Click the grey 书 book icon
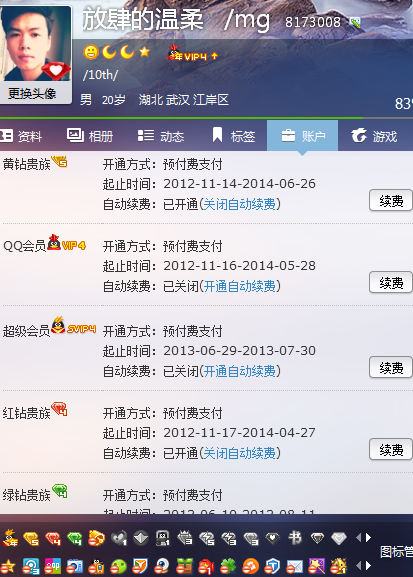The width and height of the screenshot is (413, 577). click(x=295, y=538)
